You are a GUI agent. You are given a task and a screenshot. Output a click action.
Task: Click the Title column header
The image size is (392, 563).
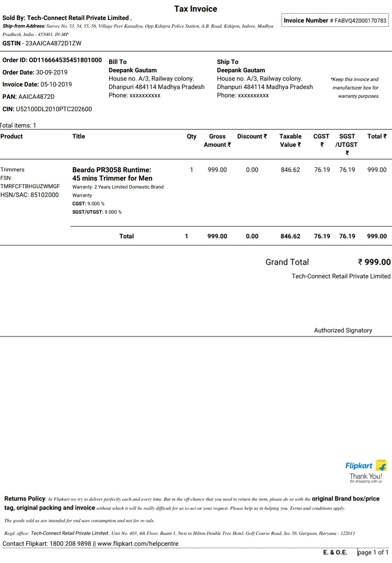79,136
